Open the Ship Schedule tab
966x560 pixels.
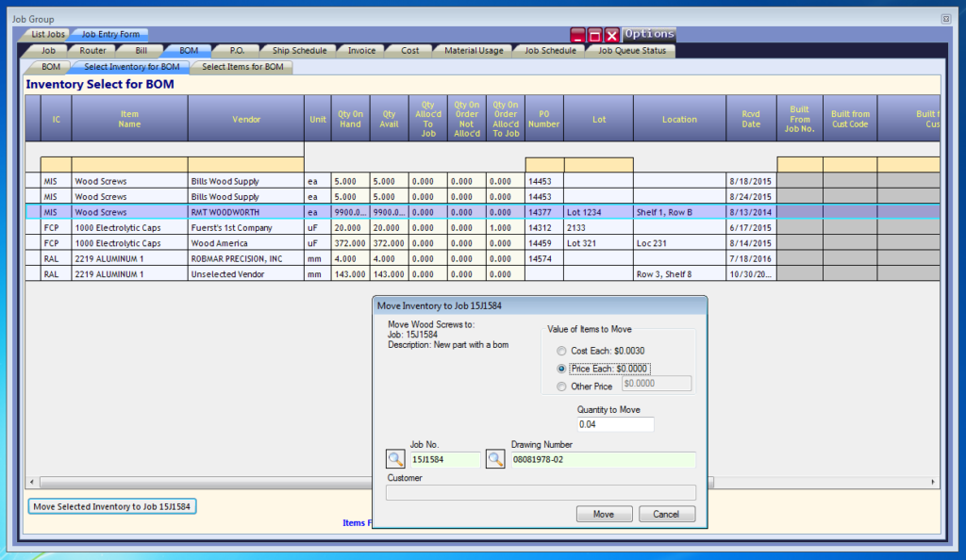(x=299, y=51)
